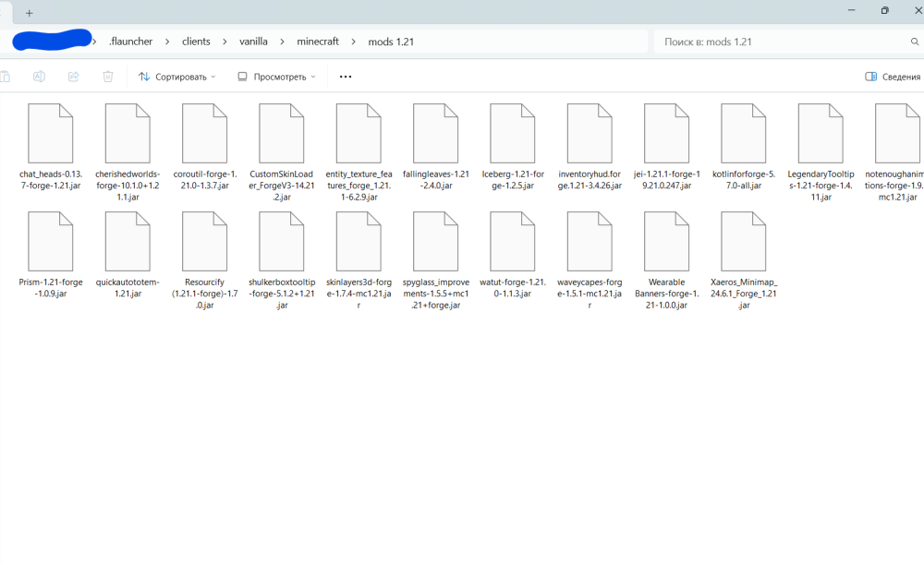Viewport: 924px width, 565px height.
Task: Select inventoryhud.forge.1.21-3.4.26.jar file icon
Action: [590, 134]
